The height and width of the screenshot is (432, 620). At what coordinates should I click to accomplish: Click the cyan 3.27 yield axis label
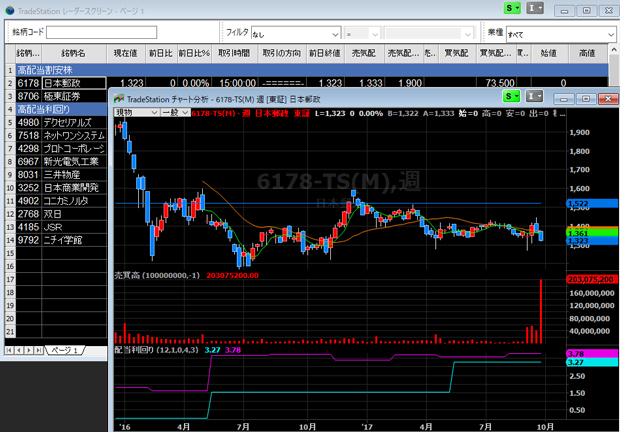pyautogui.click(x=592, y=362)
